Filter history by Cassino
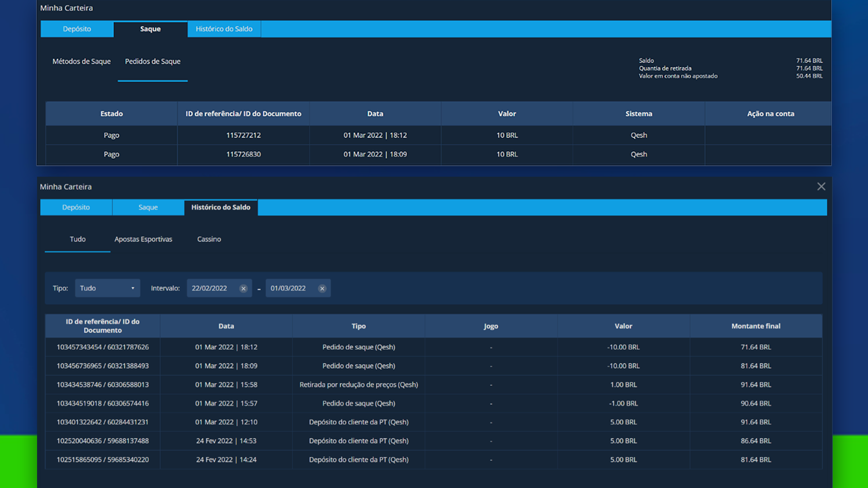Image resolution: width=868 pixels, height=488 pixels. click(x=209, y=239)
